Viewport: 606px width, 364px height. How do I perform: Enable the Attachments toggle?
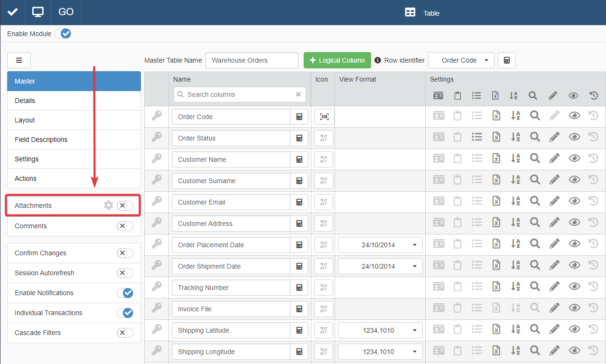pos(125,205)
